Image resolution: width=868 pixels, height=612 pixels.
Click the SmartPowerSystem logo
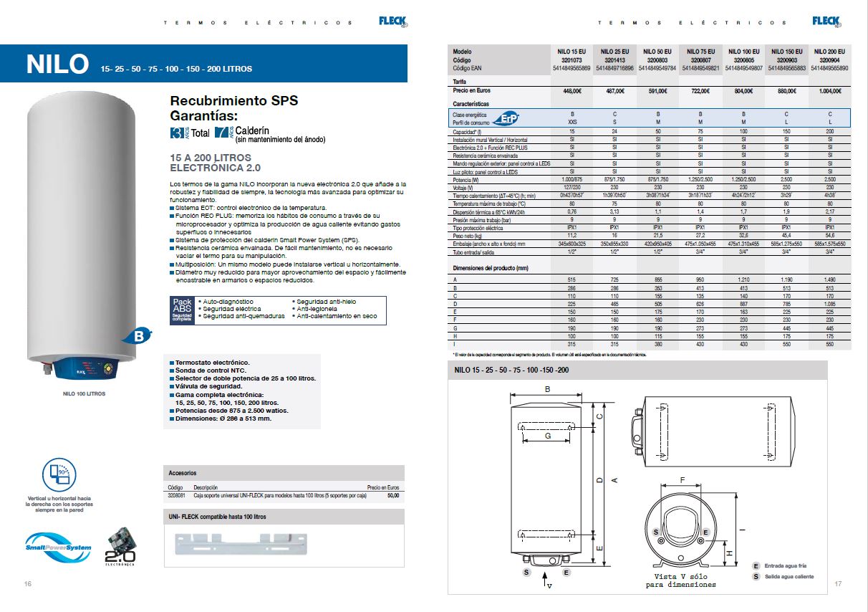(x=59, y=548)
